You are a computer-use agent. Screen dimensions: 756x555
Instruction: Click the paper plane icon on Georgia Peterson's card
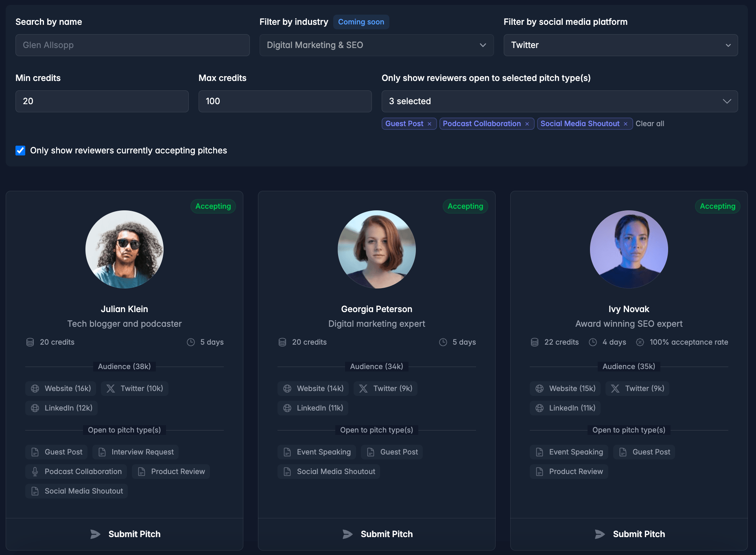pyautogui.click(x=347, y=534)
